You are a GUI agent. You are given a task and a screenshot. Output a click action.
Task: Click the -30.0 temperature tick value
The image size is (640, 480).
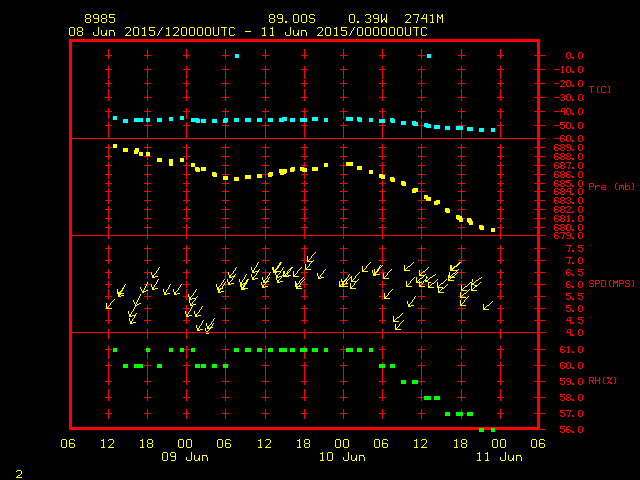coord(569,98)
